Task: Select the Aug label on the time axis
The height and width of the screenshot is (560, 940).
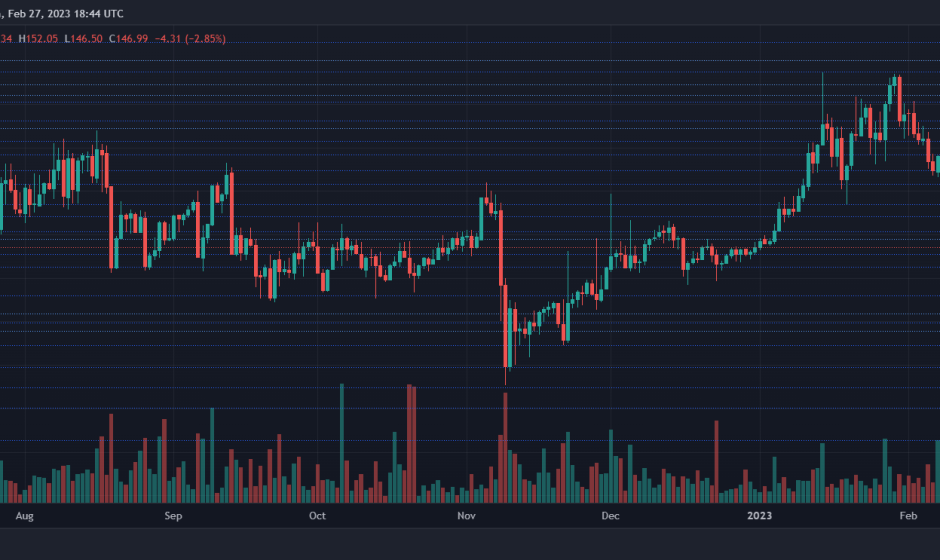Action: click(26, 516)
